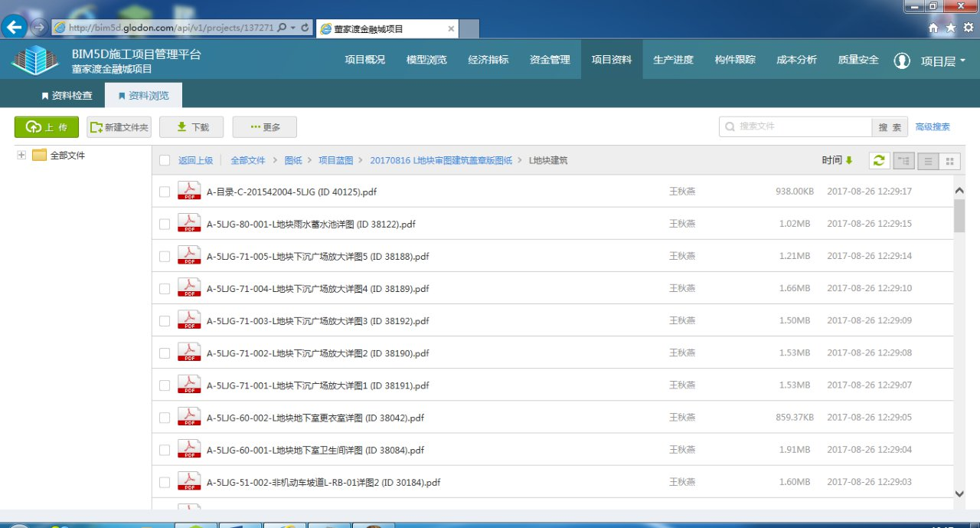Check the box for A-5LJG-71-005 file

click(x=165, y=256)
